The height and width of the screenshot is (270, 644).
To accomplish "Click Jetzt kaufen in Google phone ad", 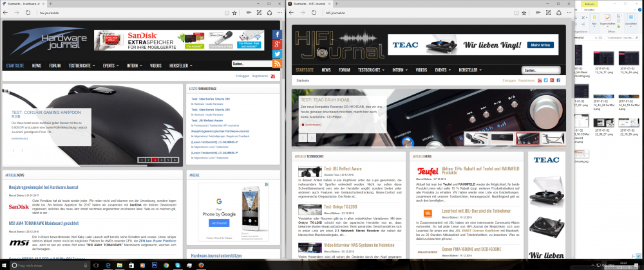I will click(220, 223).
